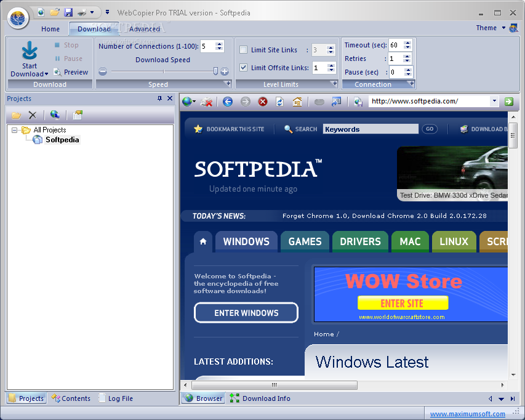This screenshot has height=420, width=525.
Task: Click the work offline disconnect icon
Action: 207,102
